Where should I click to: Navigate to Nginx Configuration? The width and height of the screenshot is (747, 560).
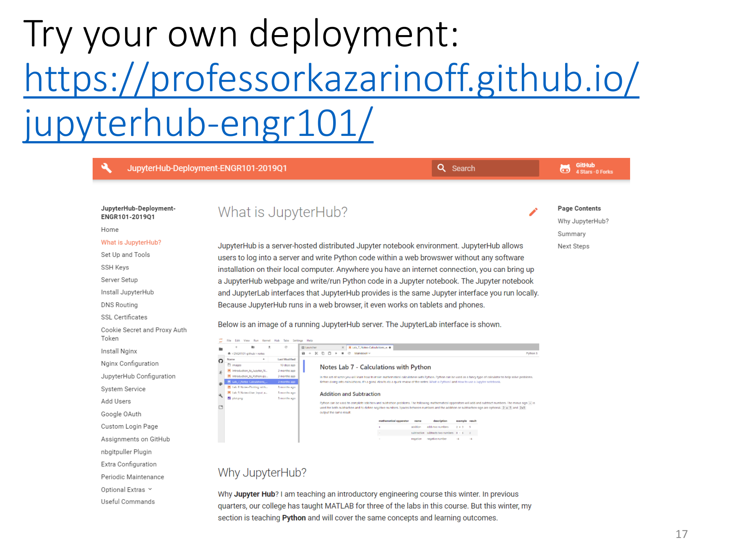tap(130, 364)
